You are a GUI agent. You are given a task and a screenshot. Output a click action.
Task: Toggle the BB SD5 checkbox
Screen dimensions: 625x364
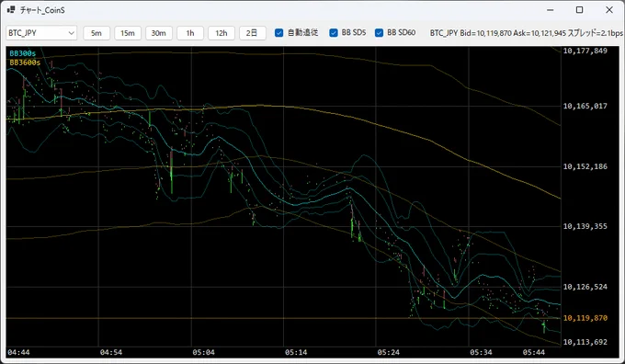click(334, 33)
